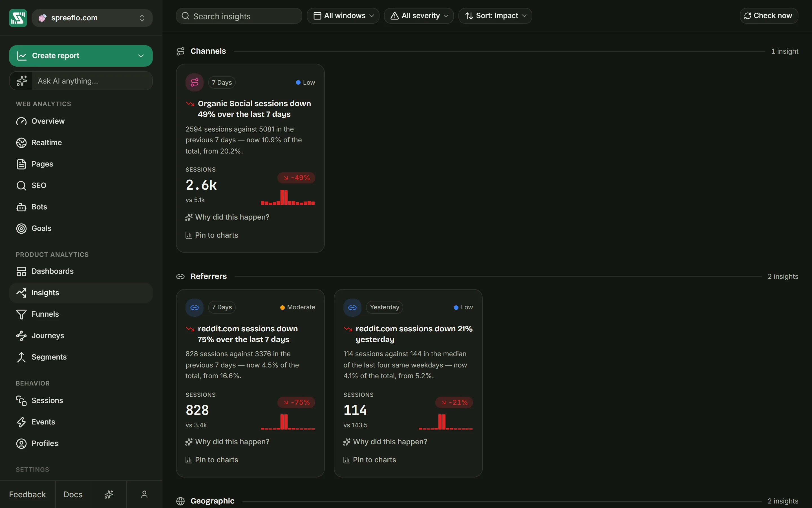This screenshot has width=812, height=508.
Task: Select SEO in the sidebar
Action: (x=81, y=185)
